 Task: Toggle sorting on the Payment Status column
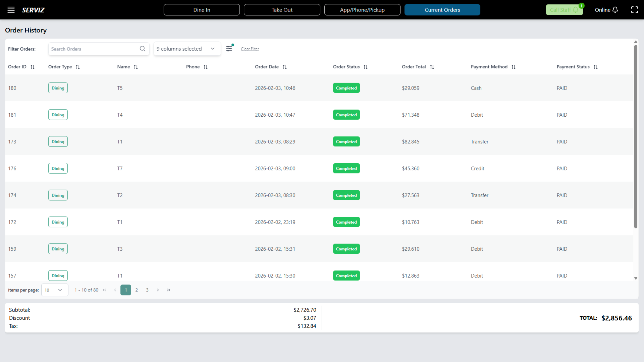click(x=596, y=67)
